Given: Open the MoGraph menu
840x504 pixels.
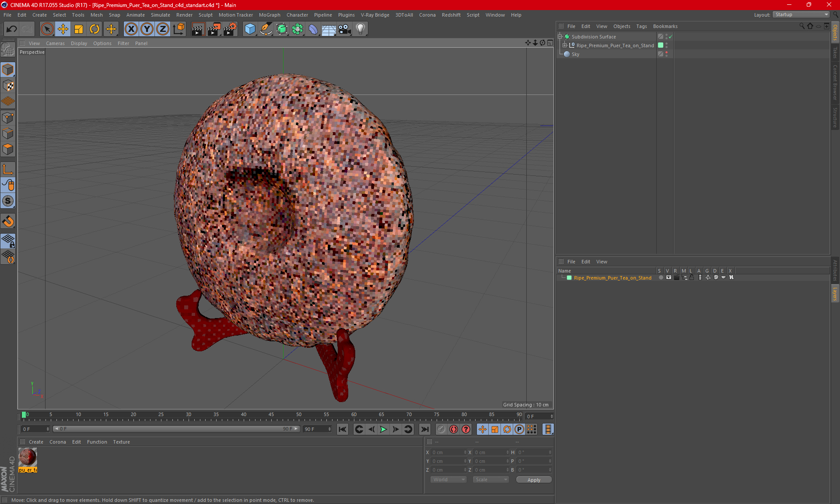Looking at the screenshot, I should click(269, 15).
